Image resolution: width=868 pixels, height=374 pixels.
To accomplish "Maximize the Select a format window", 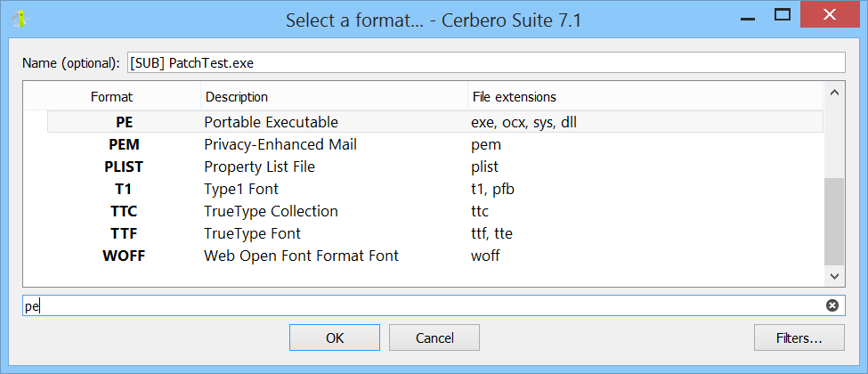I will point(782,15).
